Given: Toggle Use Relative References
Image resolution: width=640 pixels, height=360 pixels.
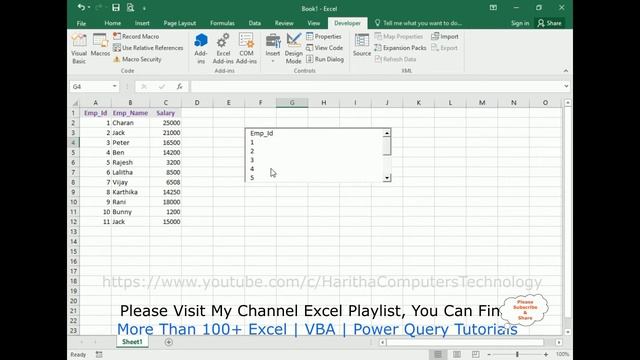Looking at the screenshot, I should coord(148,48).
